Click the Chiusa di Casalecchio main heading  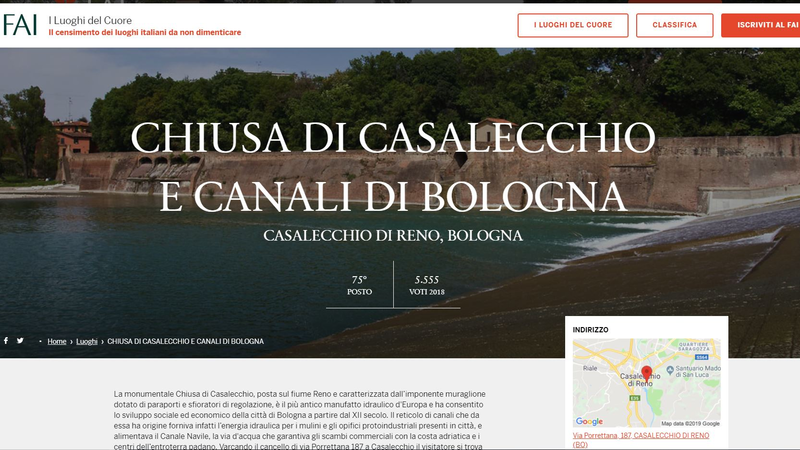point(393,165)
